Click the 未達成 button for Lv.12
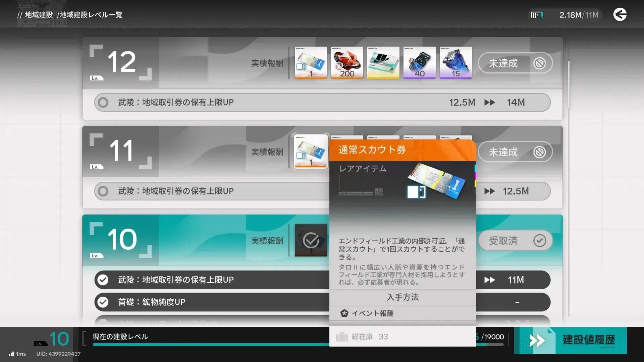Image resolution: width=644 pixels, height=362 pixels. [515, 63]
